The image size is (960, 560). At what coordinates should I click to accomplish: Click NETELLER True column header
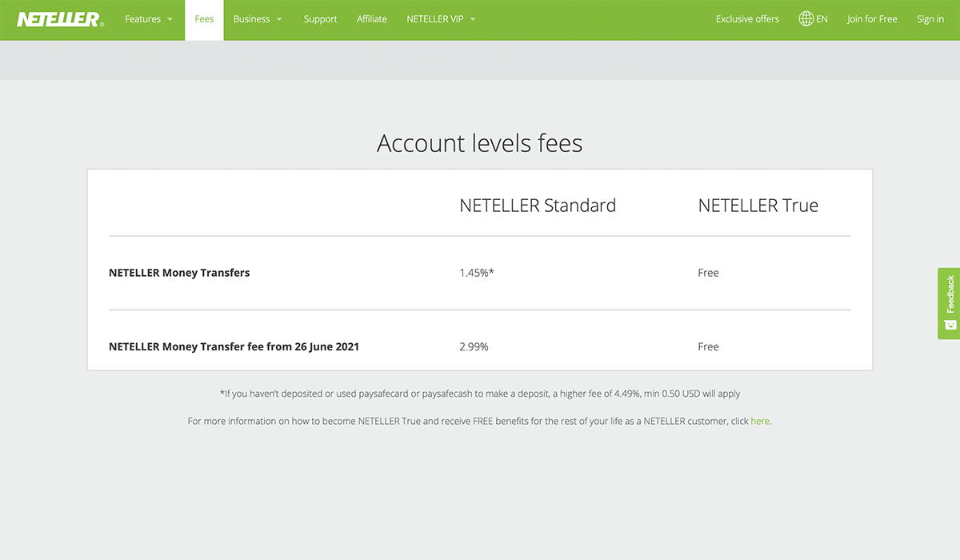click(x=758, y=206)
